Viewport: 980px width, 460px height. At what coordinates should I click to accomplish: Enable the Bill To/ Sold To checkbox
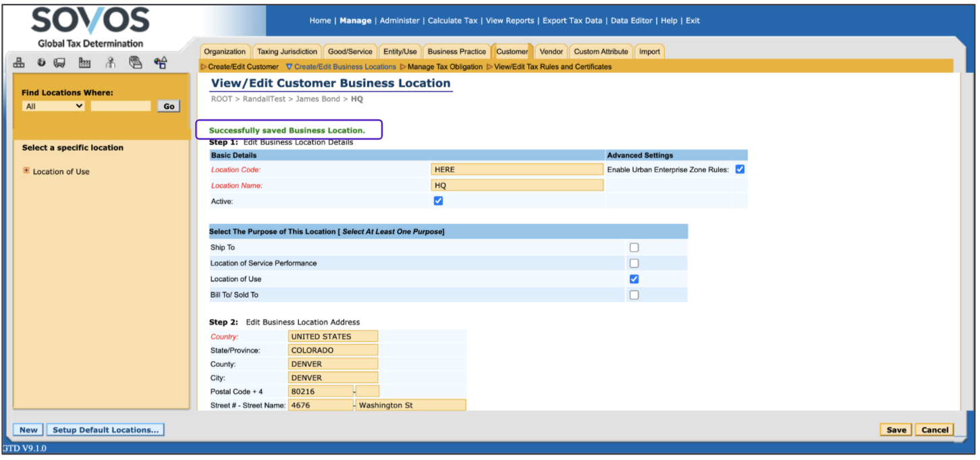[x=634, y=295]
